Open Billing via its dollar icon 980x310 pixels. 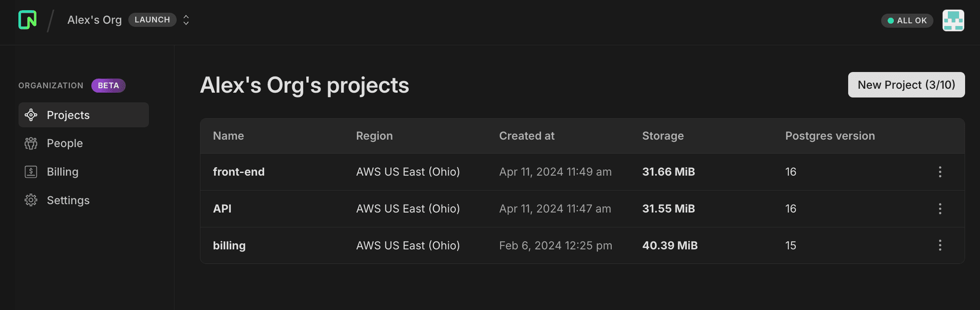pos(31,172)
